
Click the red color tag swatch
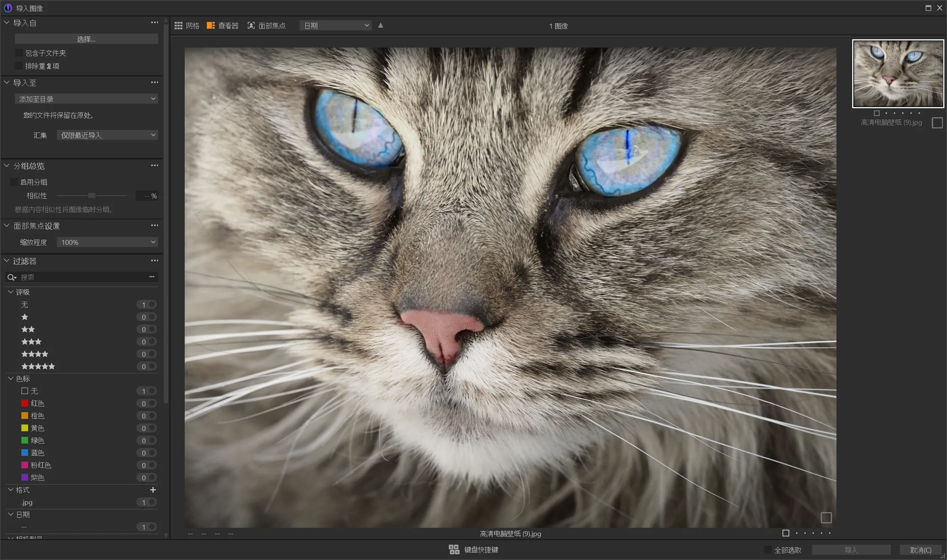click(x=25, y=404)
